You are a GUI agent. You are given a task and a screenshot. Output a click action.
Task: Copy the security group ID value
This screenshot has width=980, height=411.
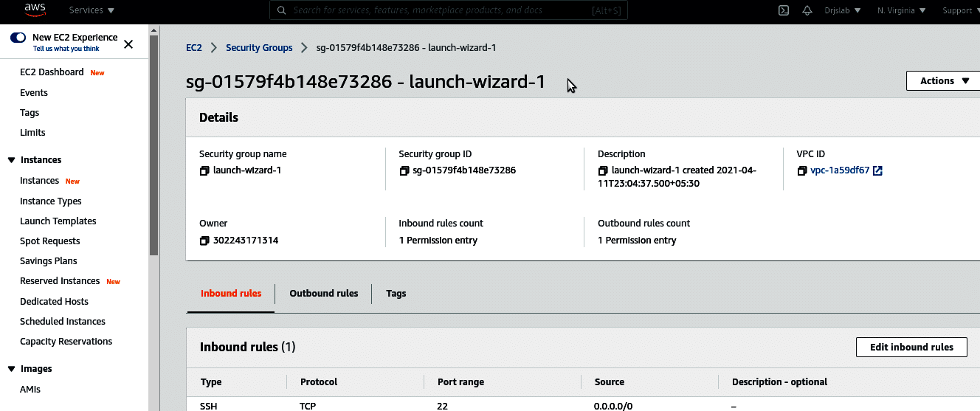404,170
